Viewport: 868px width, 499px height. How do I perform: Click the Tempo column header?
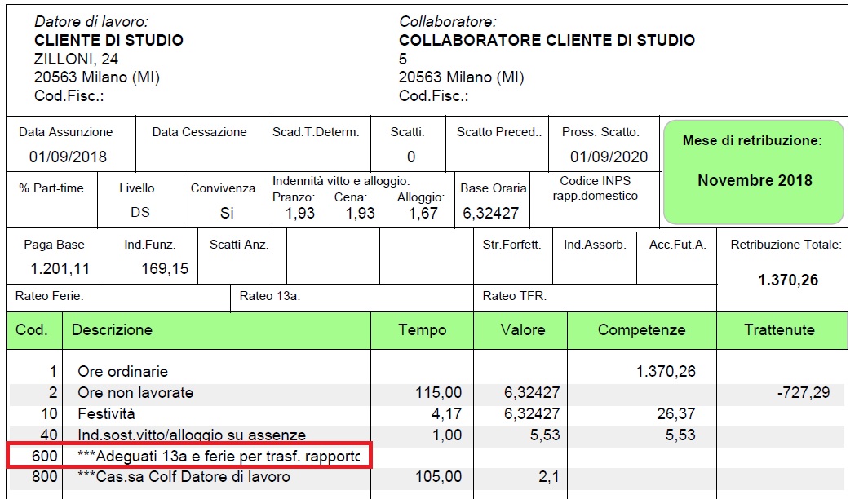pos(422,330)
